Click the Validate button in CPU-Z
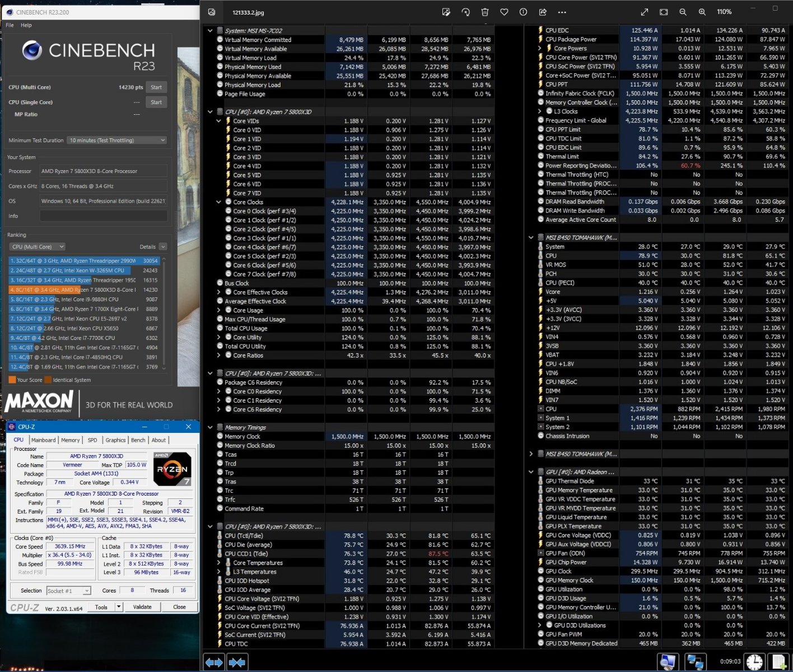This screenshot has height=672, width=793. [142, 607]
